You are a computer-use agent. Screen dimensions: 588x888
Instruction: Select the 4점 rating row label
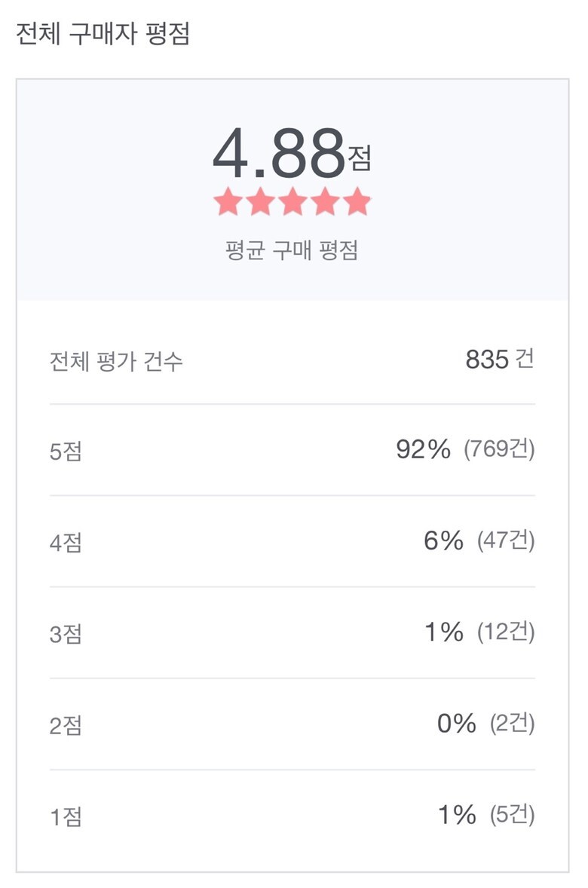66,544
